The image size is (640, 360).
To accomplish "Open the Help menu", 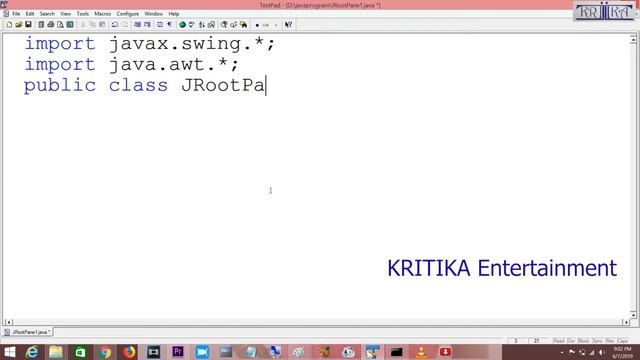I will click(x=174, y=14).
